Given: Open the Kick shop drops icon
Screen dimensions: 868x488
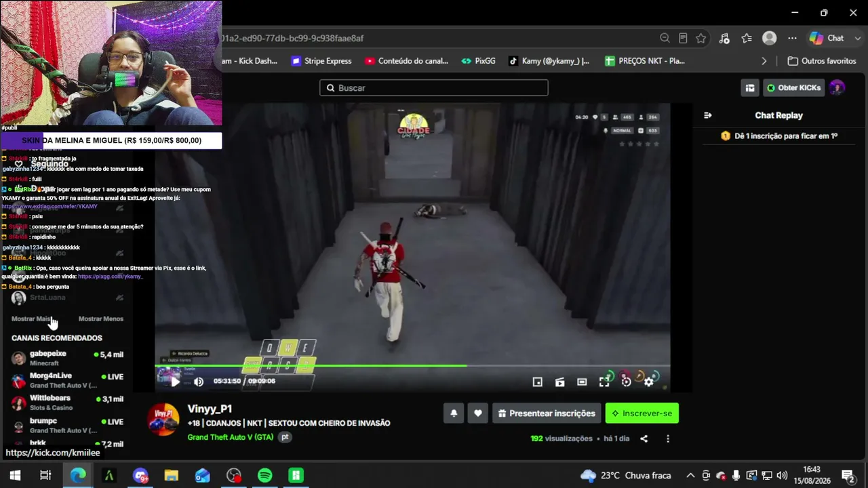Looking at the screenshot, I should click(x=750, y=87).
